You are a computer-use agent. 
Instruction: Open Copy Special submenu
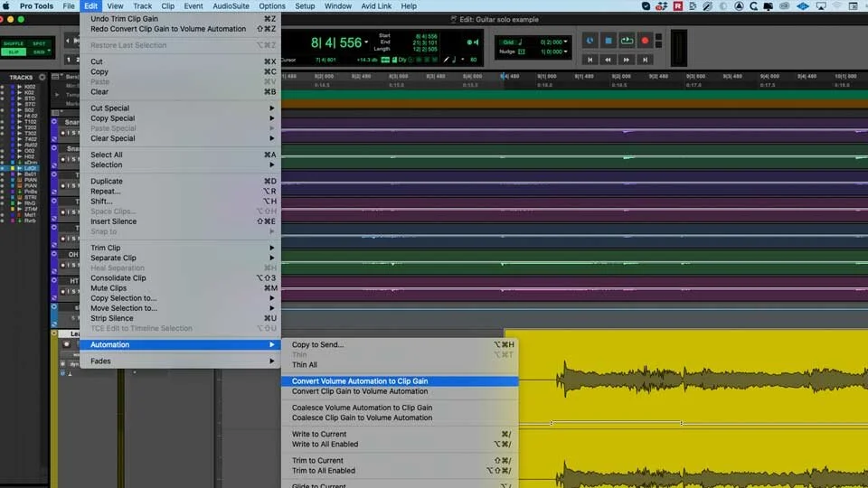181,117
